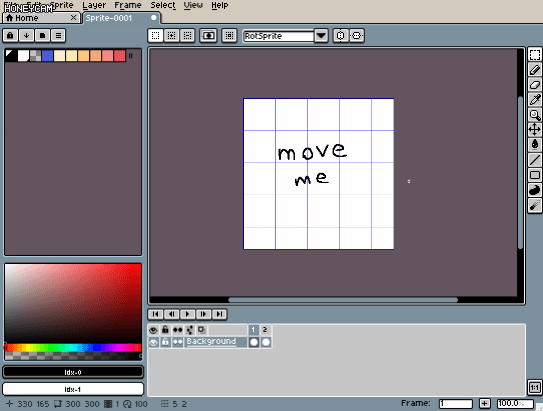Screen dimensions: 543x411
Task: Choose Add to selection mode icon
Action: [x=171, y=35]
